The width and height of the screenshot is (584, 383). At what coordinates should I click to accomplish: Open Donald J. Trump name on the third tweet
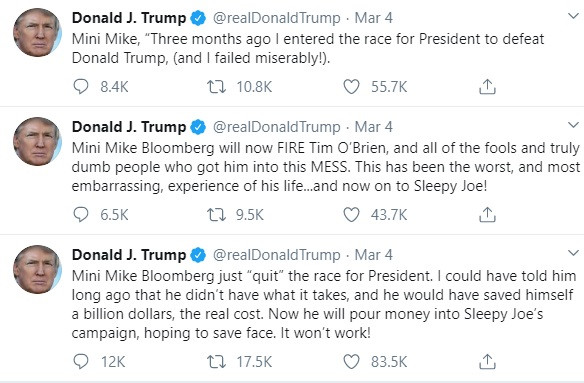pyautogui.click(x=129, y=255)
